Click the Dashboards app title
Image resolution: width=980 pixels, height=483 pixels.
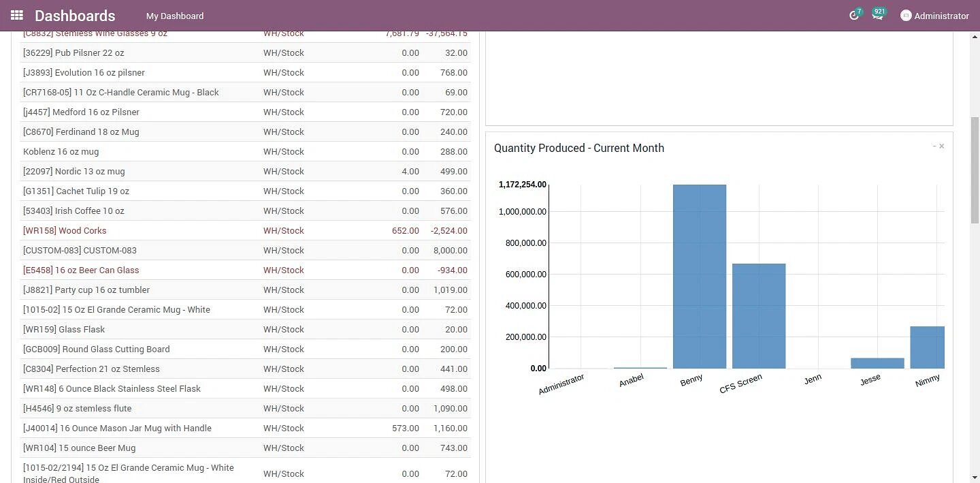75,16
